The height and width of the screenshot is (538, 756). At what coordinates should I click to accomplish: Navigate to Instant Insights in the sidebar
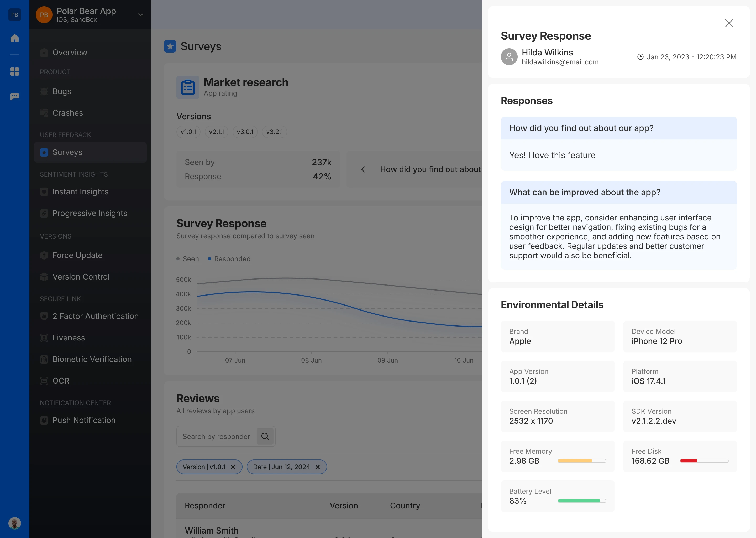tap(80, 192)
